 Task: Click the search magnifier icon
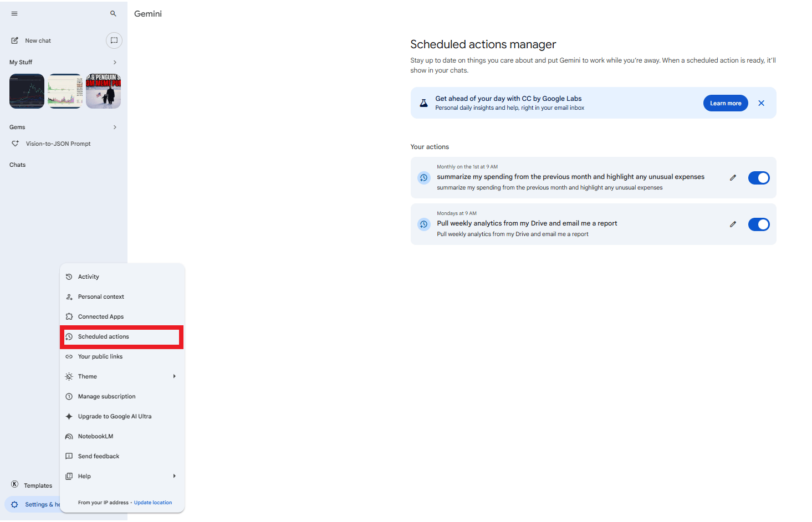pyautogui.click(x=113, y=13)
